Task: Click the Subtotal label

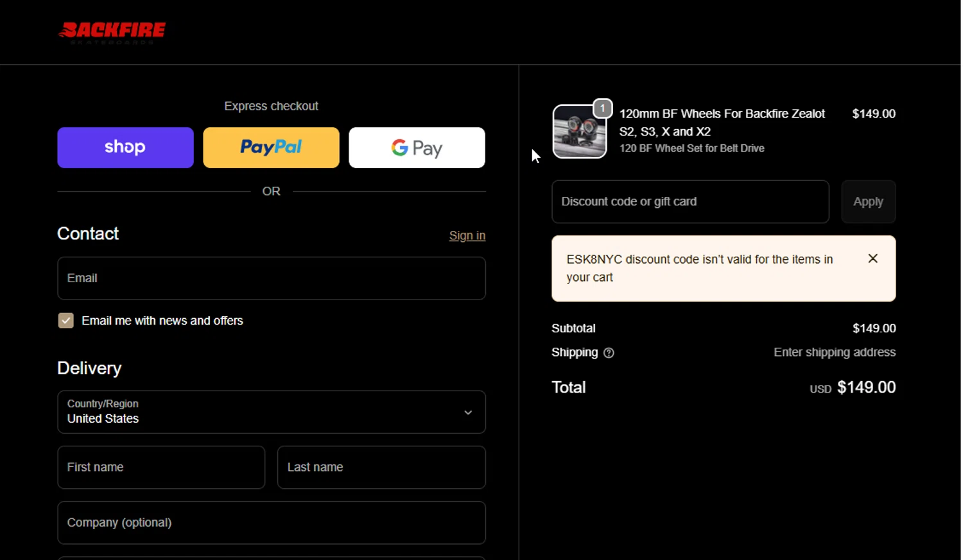Action: [x=573, y=328]
